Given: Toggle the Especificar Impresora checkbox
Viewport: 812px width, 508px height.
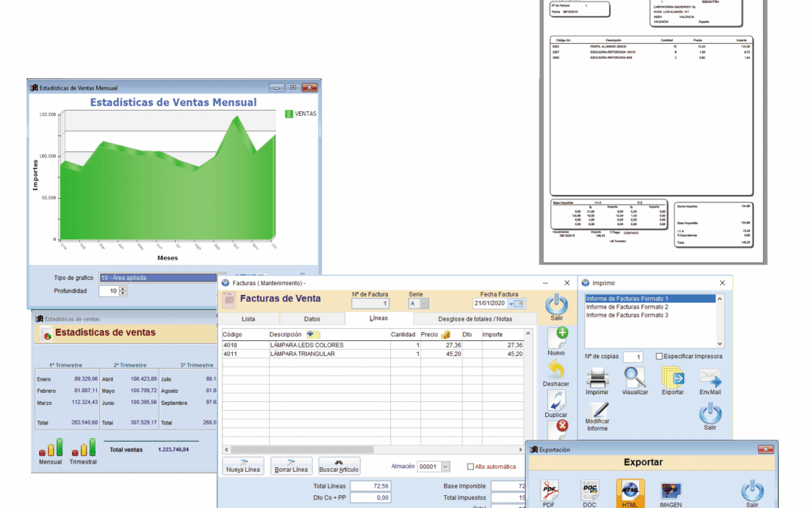Looking at the screenshot, I should (659, 356).
